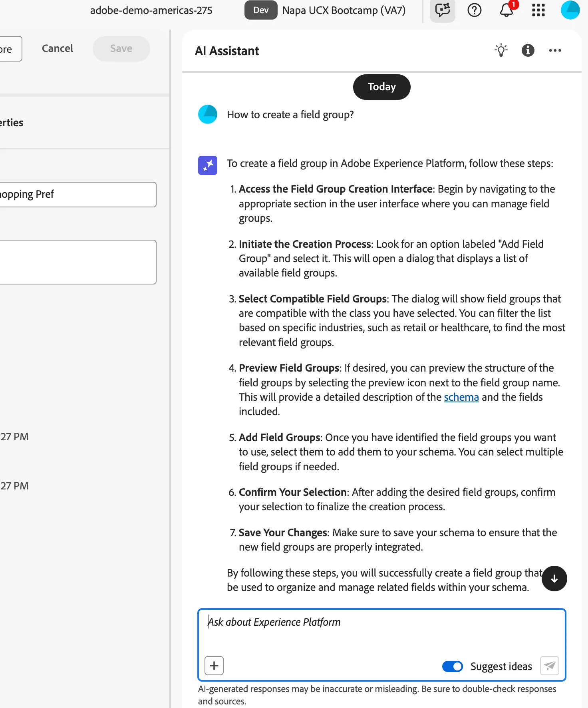Open the Help question mark icon
588x708 pixels.
474,10
